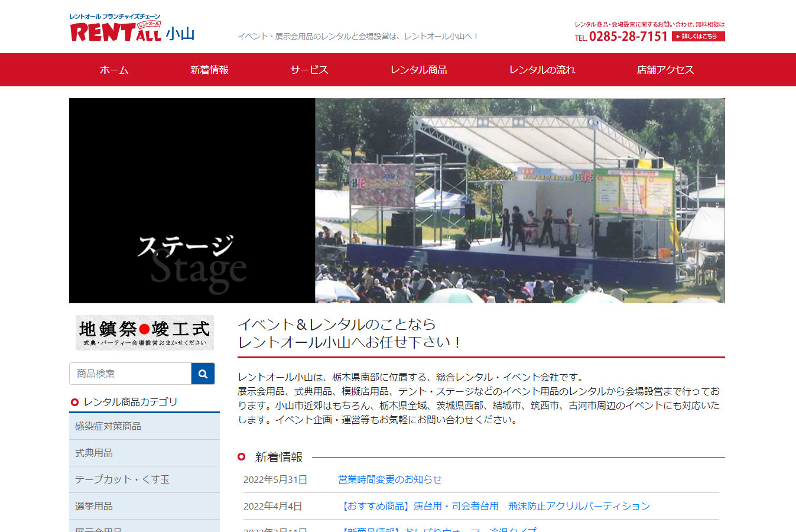The image size is (796, 532).
Task: Click the phone number 0285-28-7151
Action: pyautogui.click(x=628, y=37)
